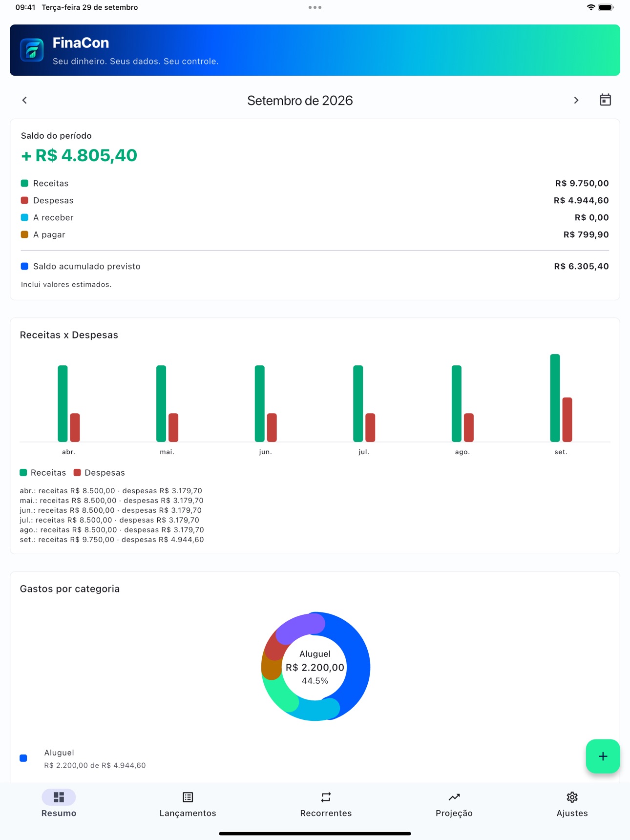Tap the blue Aluguel category swatch in list
This screenshot has height=840, width=630.
coord(23,758)
